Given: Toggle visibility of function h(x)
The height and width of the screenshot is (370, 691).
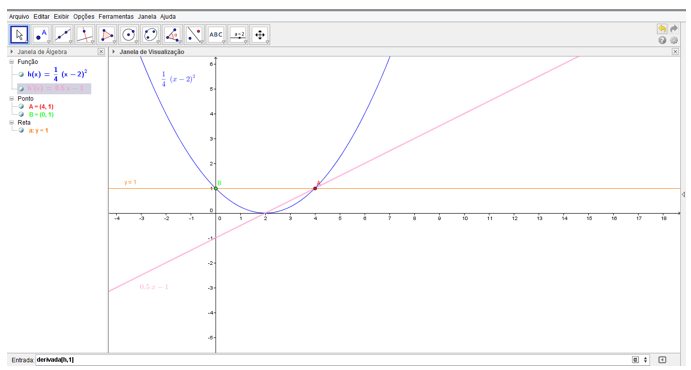Looking at the screenshot, I should 21,74.
